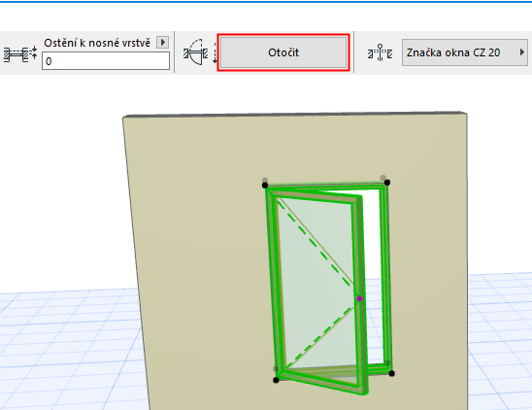532x410 pixels.
Task: Click the Ostění k nosné vrstvě label
Action: (x=97, y=43)
